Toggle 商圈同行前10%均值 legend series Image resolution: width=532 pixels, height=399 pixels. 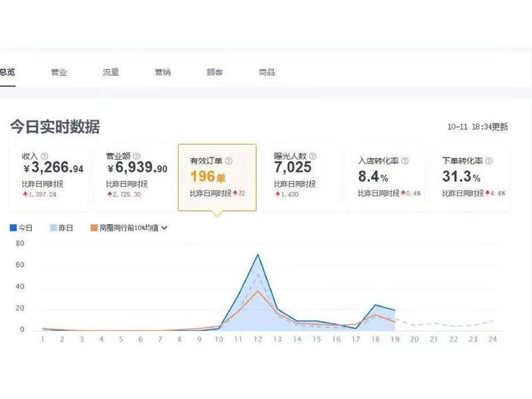click(x=124, y=227)
